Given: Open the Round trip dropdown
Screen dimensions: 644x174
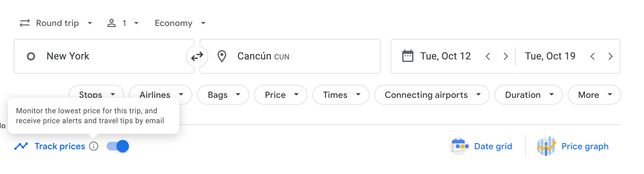Looking at the screenshot, I should click(56, 23).
